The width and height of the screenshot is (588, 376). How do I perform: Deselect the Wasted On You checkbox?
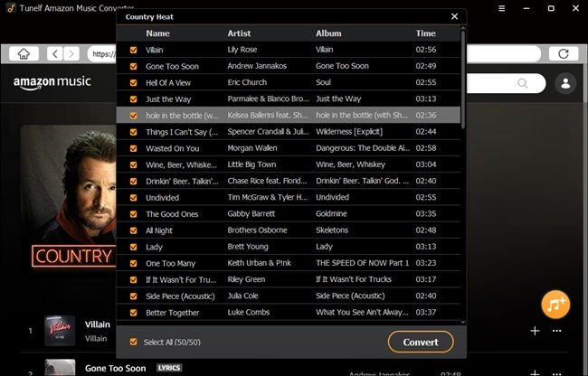coord(134,148)
